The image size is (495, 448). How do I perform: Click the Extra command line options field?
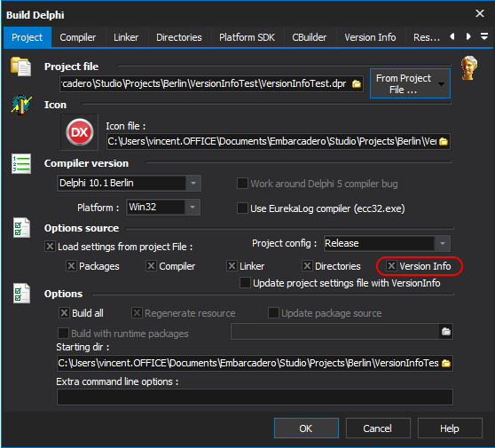click(x=255, y=397)
